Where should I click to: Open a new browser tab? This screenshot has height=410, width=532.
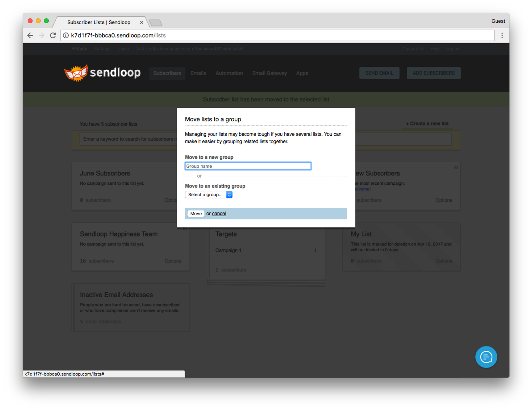pos(156,23)
